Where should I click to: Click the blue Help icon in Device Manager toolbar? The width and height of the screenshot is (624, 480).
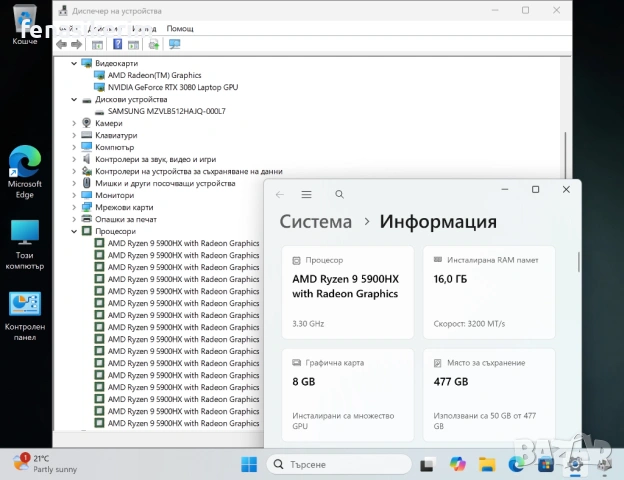(x=117, y=44)
